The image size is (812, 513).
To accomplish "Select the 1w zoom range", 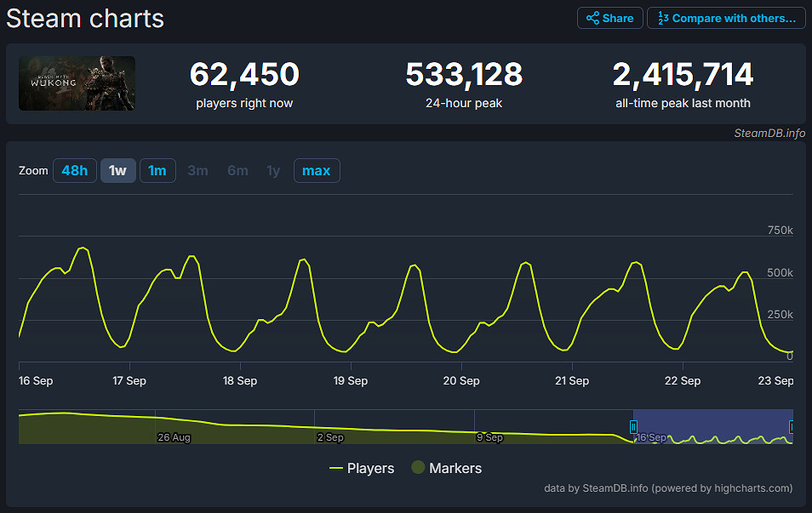I will 117,170.
